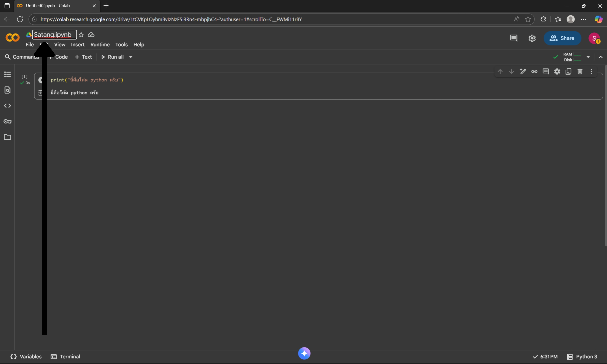Add a new Text cell

[x=83, y=57]
